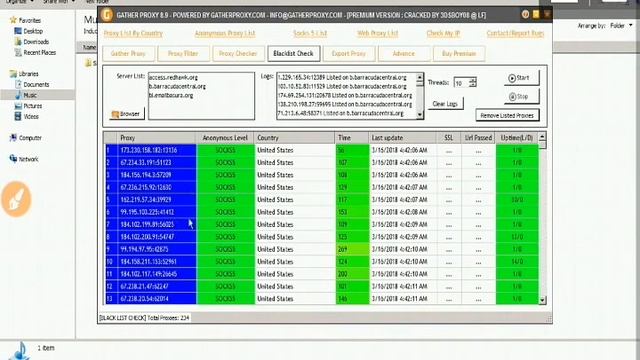640x360 pixels.
Task: Click Total Proxies status bar text
Action: click(x=144, y=318)
